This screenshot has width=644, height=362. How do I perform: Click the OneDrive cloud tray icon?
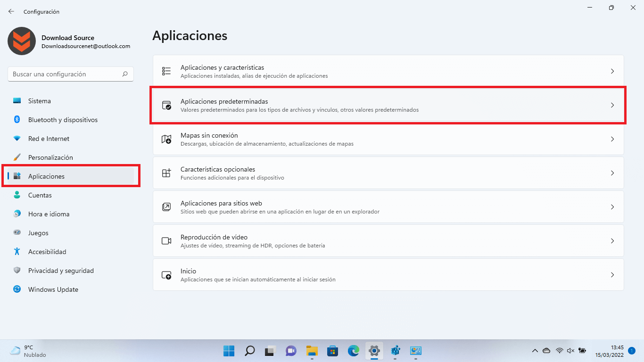pyautogui.click(x=546, y=351)
